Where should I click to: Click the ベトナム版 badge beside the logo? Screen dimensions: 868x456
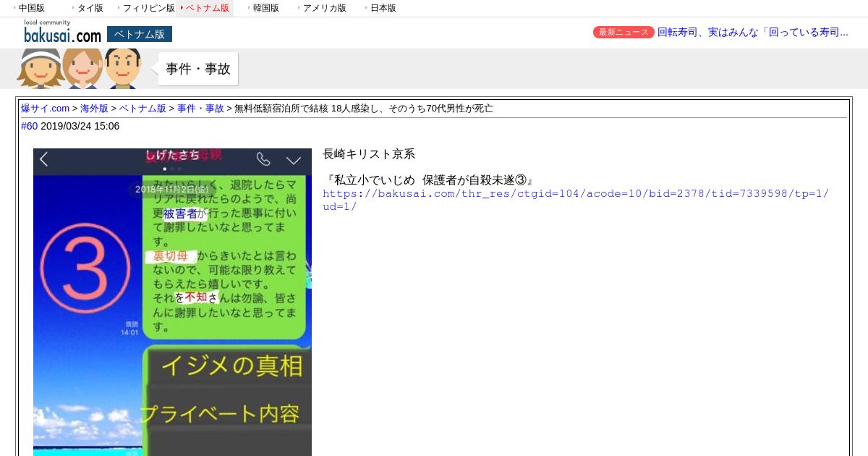click(x=140, y=34)
